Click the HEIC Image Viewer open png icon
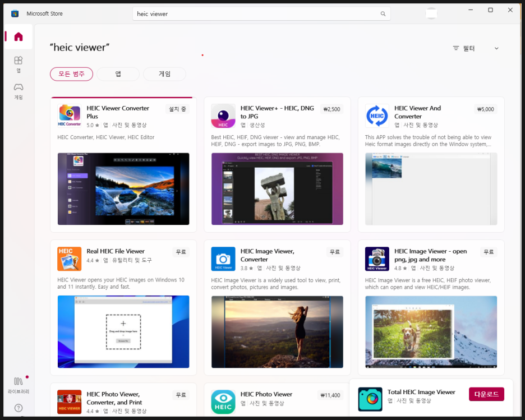The image size is (525, 420). (x=377, y=259)
